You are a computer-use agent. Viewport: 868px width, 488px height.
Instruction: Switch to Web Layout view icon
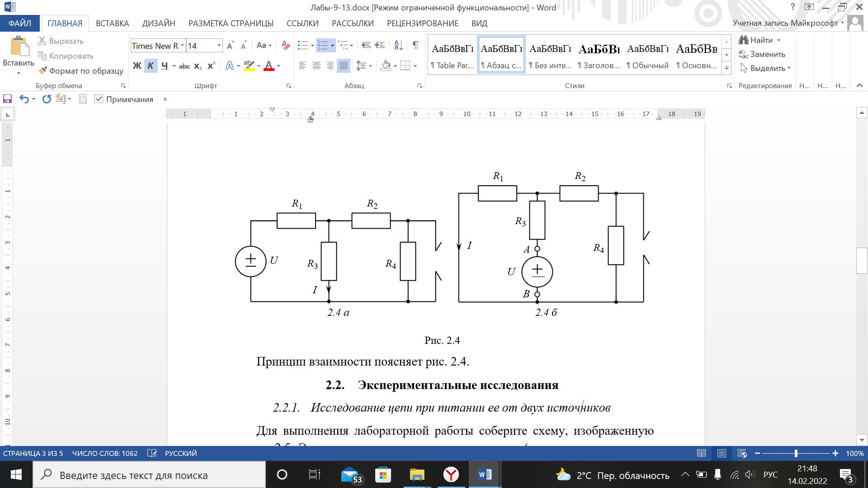click(742, 453)
